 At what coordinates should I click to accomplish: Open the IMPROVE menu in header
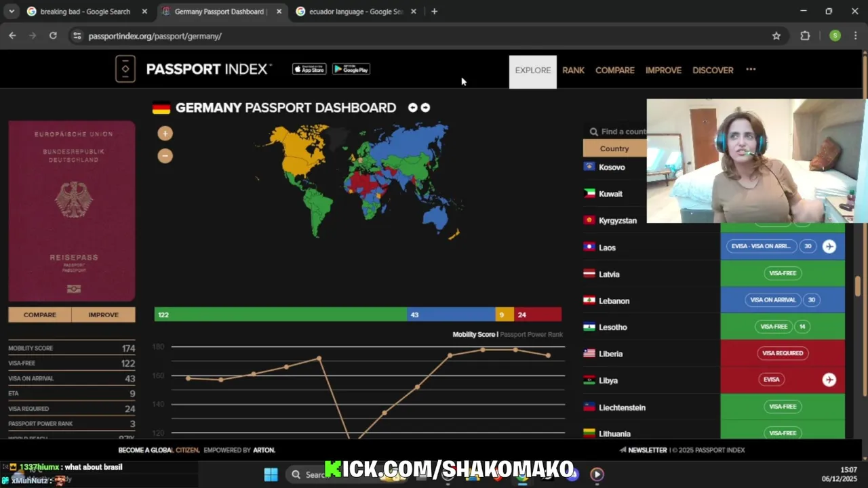663,70
